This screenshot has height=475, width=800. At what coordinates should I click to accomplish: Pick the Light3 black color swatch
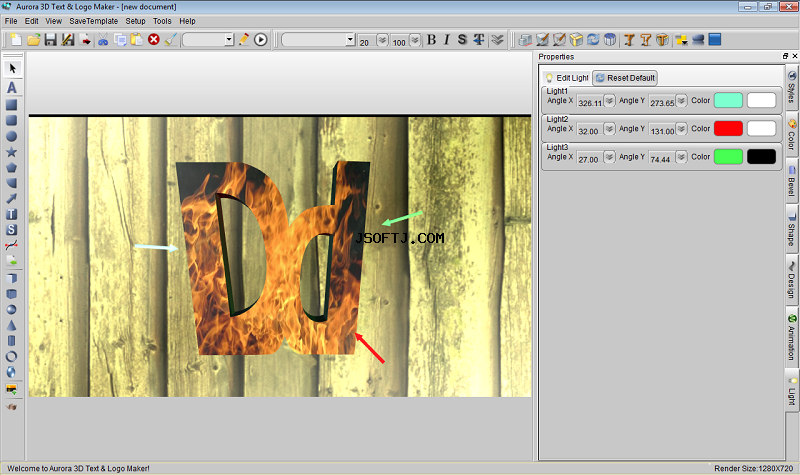(761, 157)
